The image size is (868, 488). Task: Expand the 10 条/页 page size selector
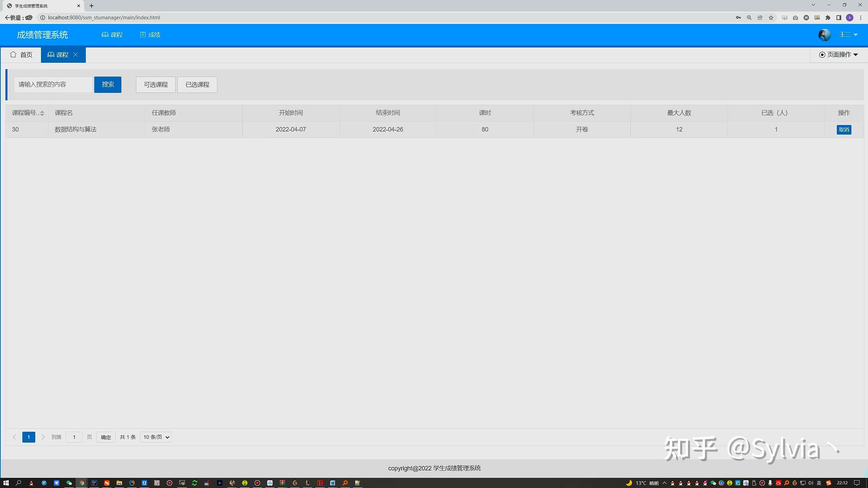tap(156, 437)
